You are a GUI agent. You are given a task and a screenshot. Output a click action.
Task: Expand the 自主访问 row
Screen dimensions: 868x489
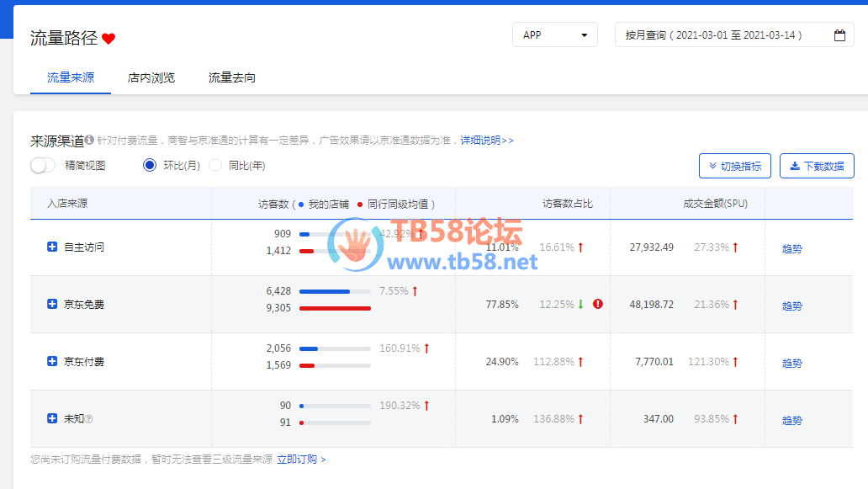52,247
